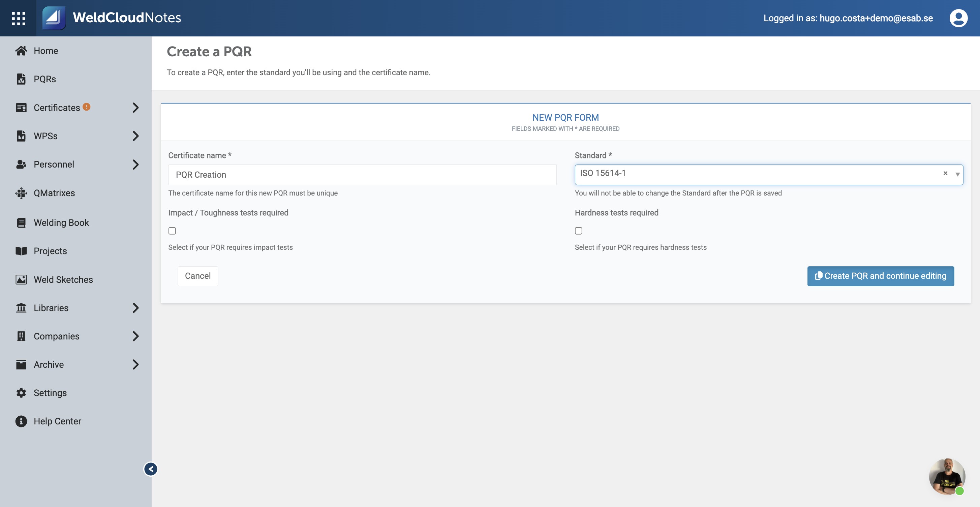Open the apps grid launcher icon
The image size is (980, 507).
[18, 18]
